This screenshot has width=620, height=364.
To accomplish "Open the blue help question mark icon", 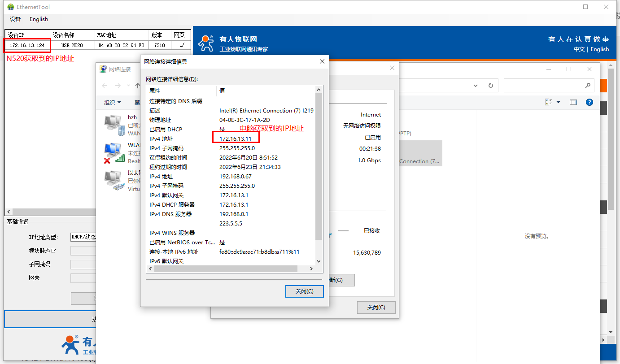I will [589, 102].
